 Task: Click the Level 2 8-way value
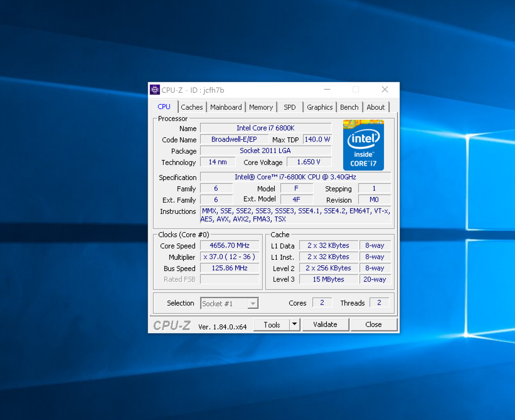[x=375, y=268]
